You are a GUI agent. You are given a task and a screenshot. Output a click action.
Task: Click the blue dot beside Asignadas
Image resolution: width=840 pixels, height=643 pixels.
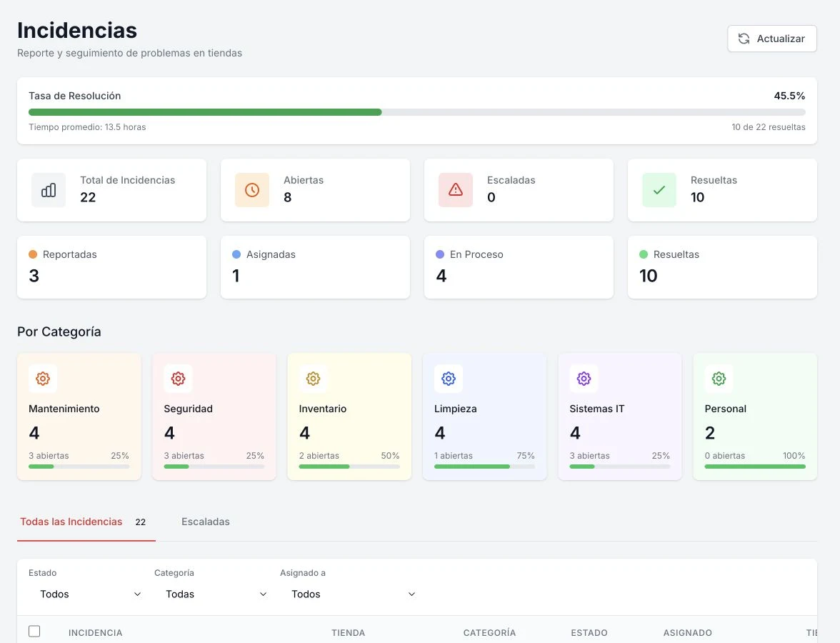pos(236,254)
